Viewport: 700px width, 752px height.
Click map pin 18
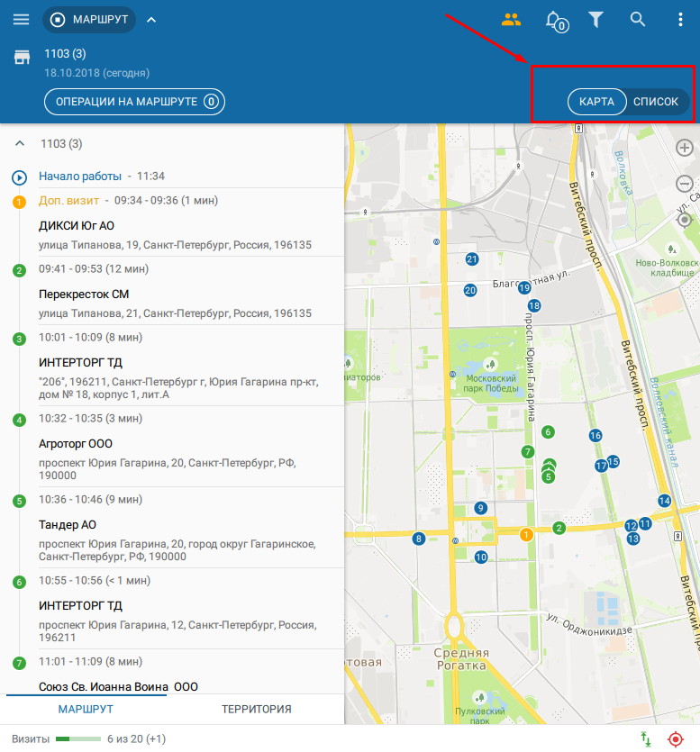(534, 305)
